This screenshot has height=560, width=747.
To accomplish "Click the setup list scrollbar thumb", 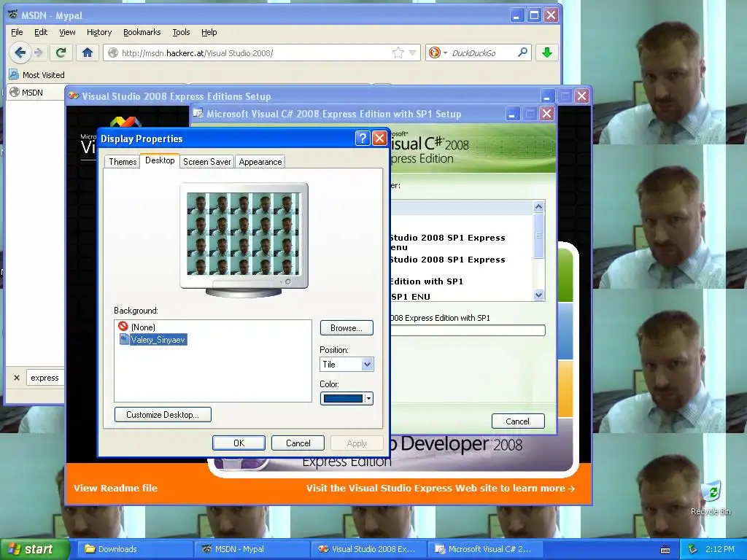I will click(539, 236).
